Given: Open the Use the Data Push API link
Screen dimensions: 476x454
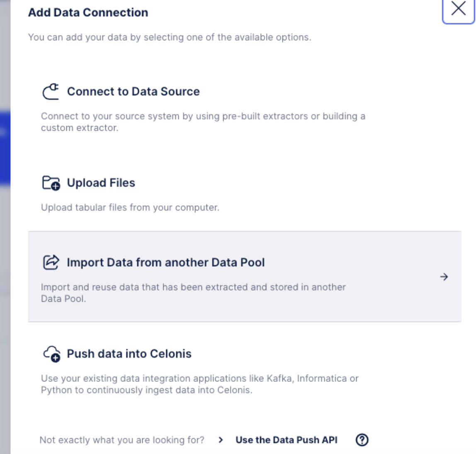Looking at the screenshot, I should [x=286, y=440].
